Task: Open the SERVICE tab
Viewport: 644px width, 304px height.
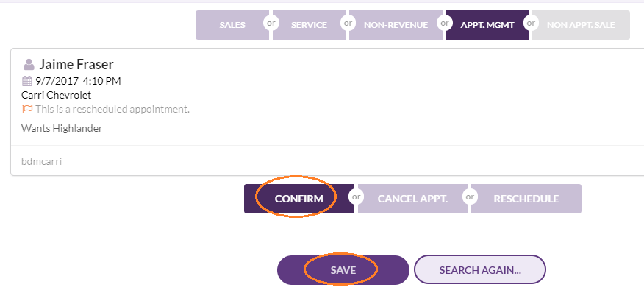Action: [x=310, y=25]
